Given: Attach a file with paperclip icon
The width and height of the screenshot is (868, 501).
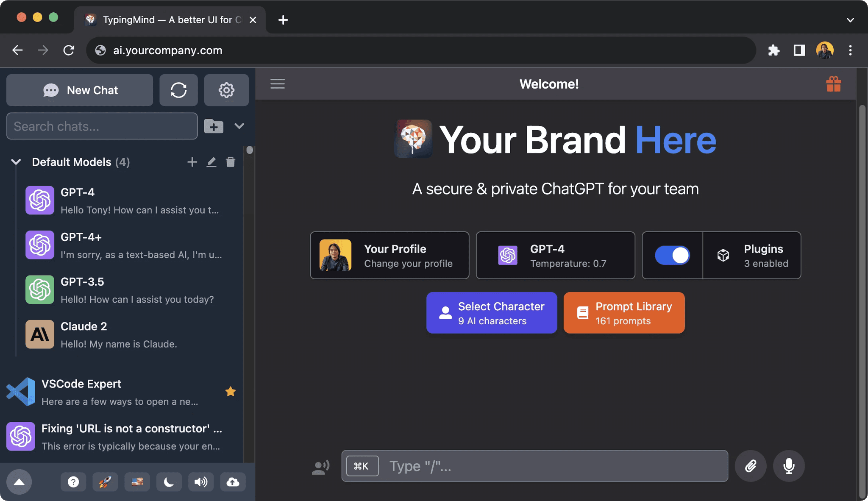Looking at the screenshot, I should pos(750,466).
